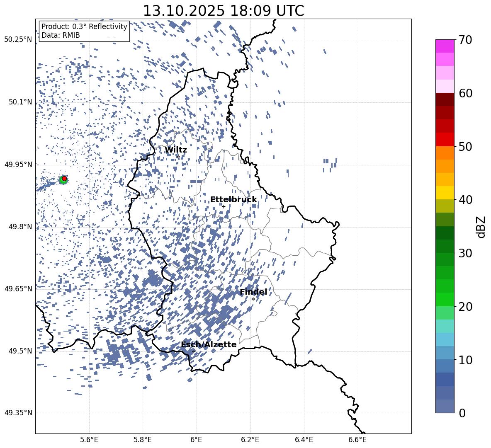Screen dimensions: 491x448
Task: Click the Findel city label
Action: [253, 292]
